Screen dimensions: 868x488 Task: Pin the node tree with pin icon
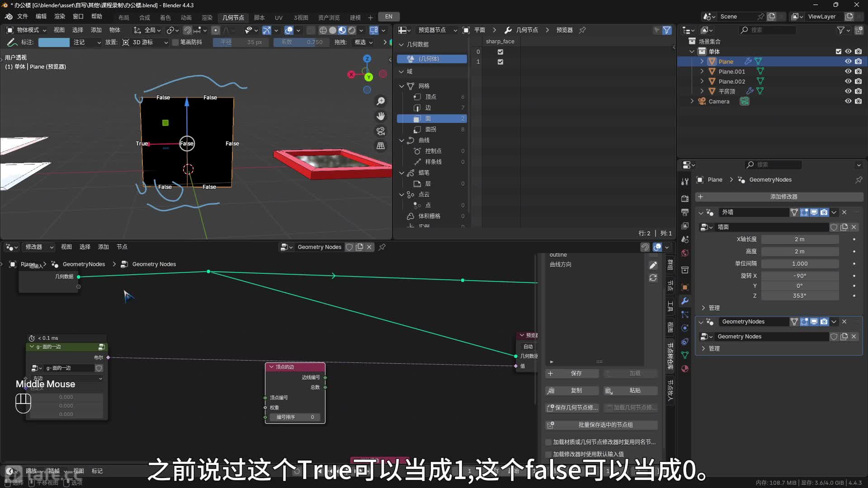[382, 247]
